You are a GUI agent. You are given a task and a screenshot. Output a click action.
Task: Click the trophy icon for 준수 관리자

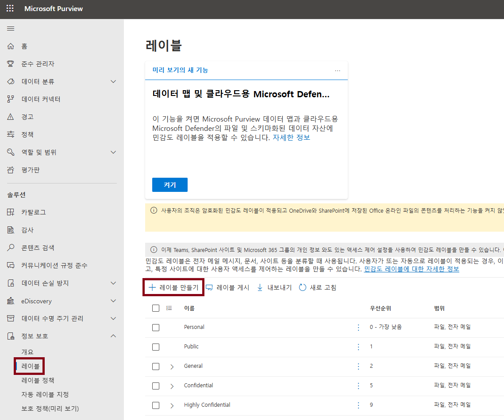point(11,64)
